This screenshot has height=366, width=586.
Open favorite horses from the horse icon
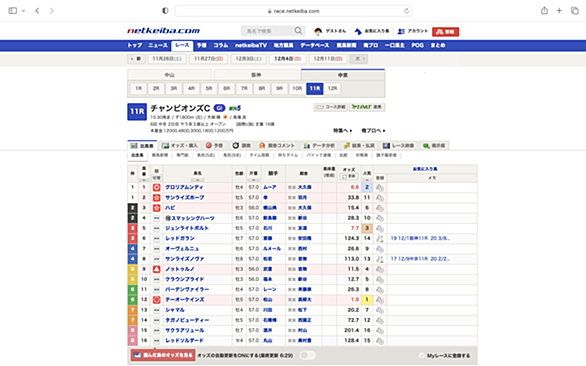[358, 31]
